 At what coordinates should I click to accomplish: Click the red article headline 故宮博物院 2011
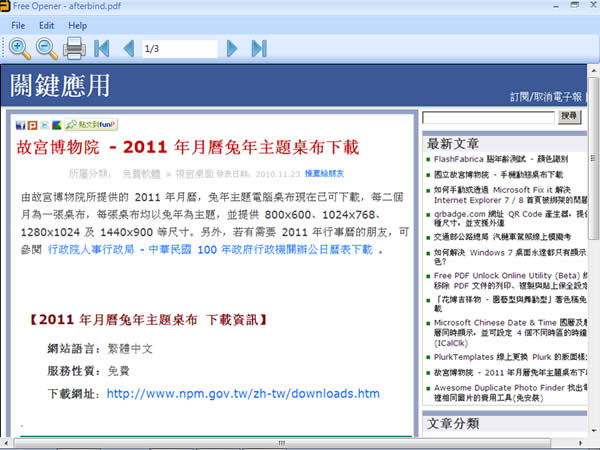(188, 147)
